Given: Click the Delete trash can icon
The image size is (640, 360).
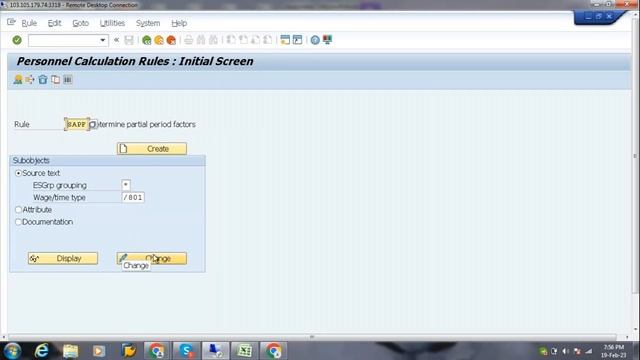Looking at the screenshot, I should pos(42,80).
